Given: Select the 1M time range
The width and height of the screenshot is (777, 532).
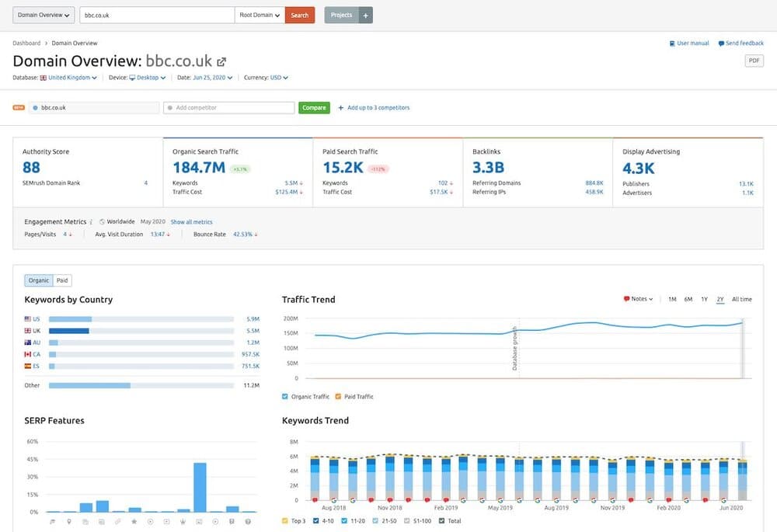Looking at the screenshot, I should click(672, 299).
